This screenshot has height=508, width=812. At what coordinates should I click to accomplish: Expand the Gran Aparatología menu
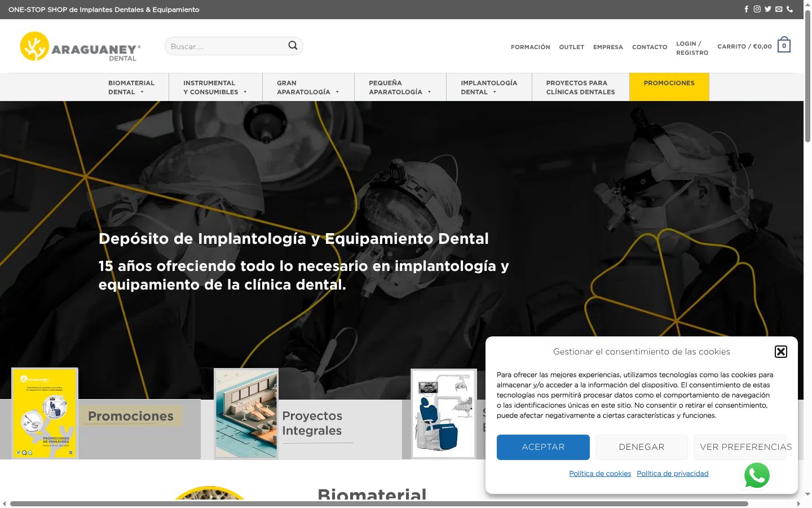(308, 87)
